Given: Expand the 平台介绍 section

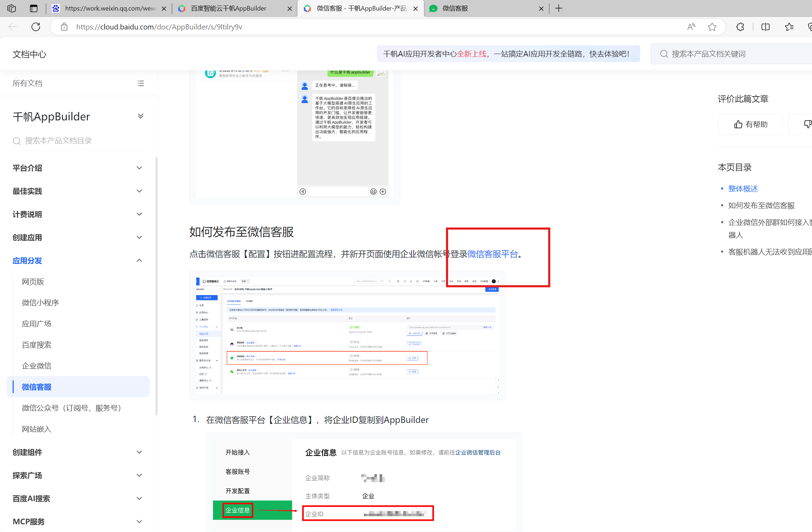Looking at the screenshot, I should coord(139,168).
